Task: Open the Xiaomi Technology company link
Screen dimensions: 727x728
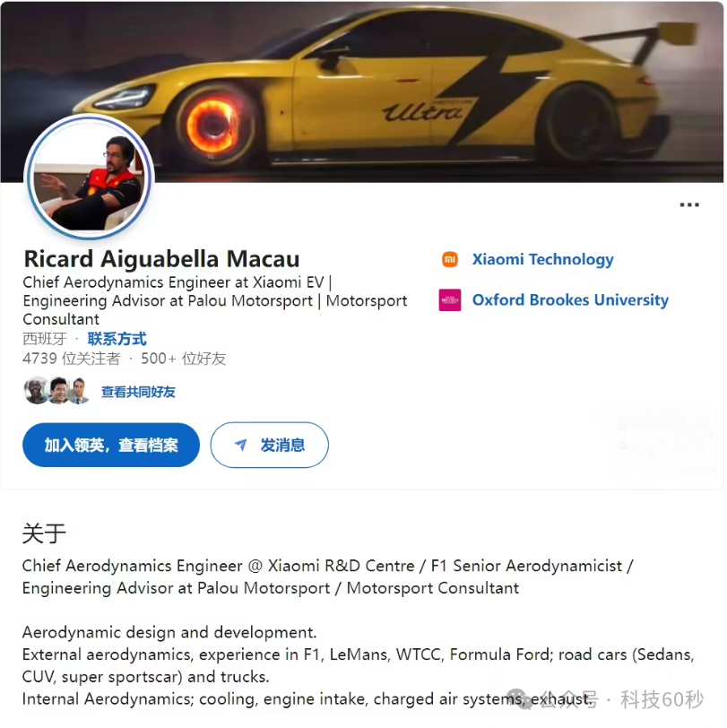Action: click(542, 259)
